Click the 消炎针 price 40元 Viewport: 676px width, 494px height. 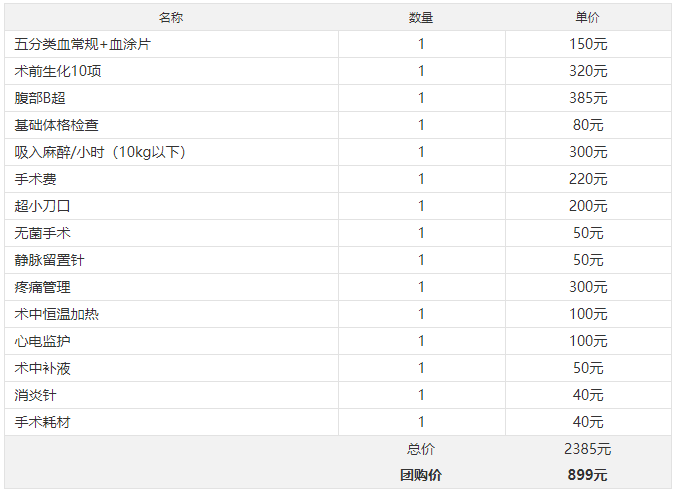(588, 395)
